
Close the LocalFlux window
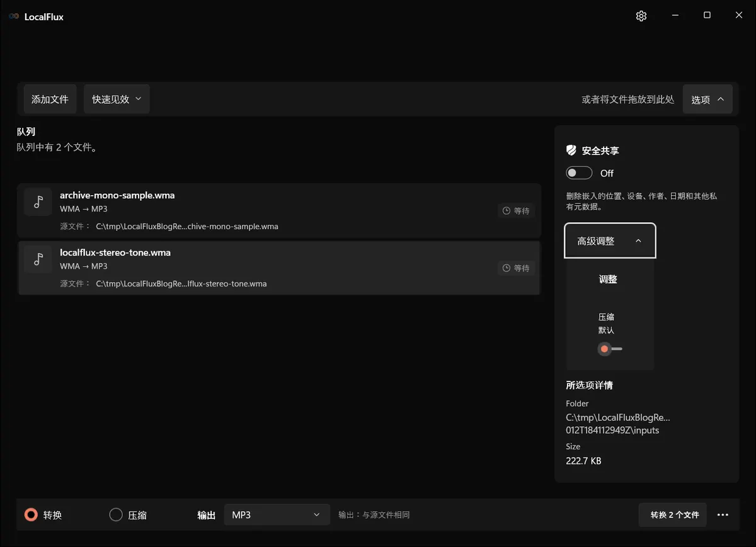coord(739,16)
